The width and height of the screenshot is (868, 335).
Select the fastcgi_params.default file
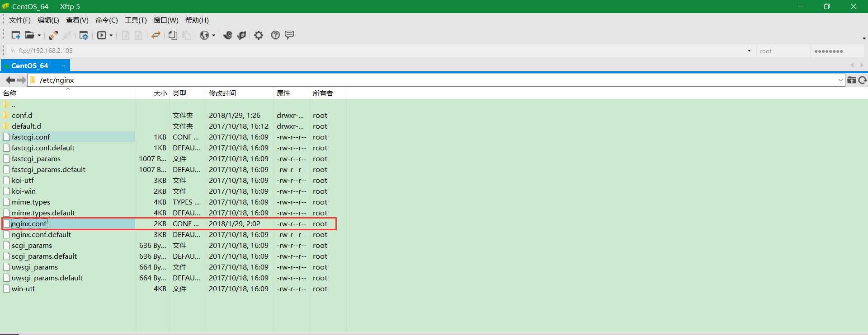[48, 170]
